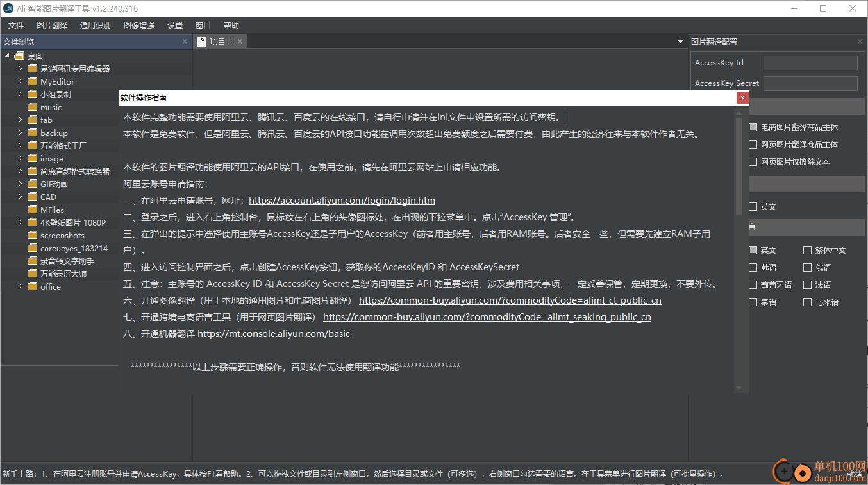Screen dimensions: 868x485
Task: Expand the CAD folder arrow
Action: [x=20, y=196]
